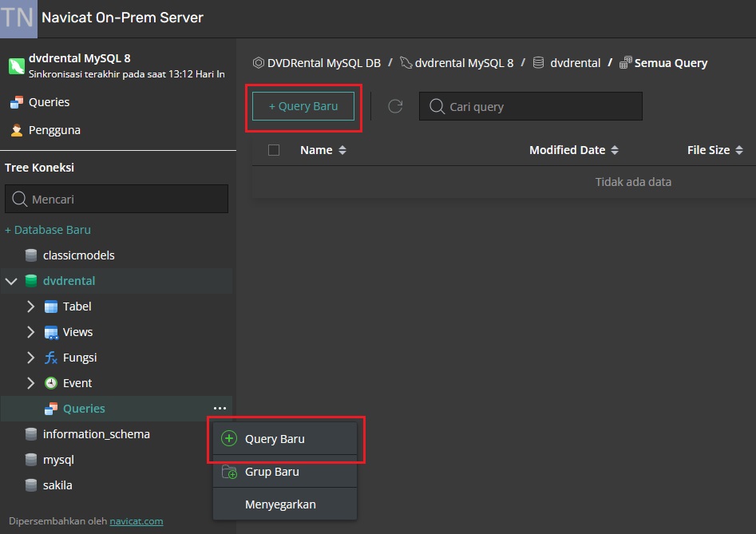Screen dimensions: 756x534
Task: Select the sakila database
Action: (57, 485)
